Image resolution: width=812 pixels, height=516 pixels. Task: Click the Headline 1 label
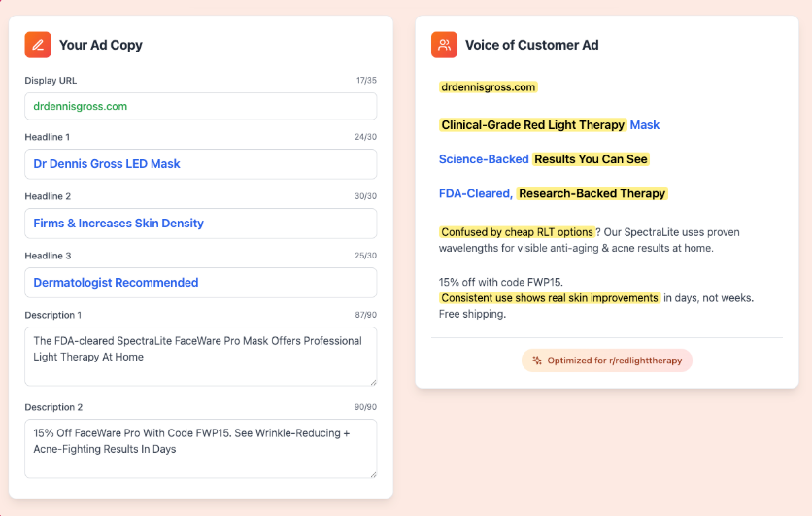[x=48, y=137]
